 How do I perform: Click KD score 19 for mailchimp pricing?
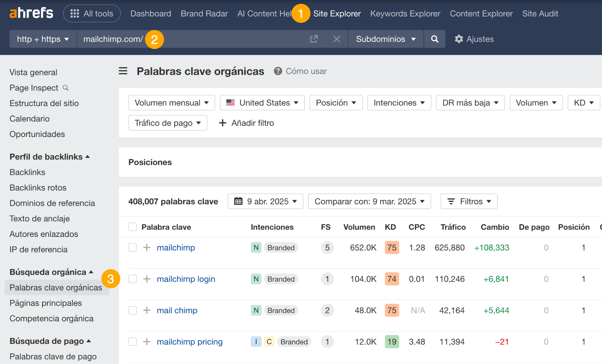tap(392, 342)
